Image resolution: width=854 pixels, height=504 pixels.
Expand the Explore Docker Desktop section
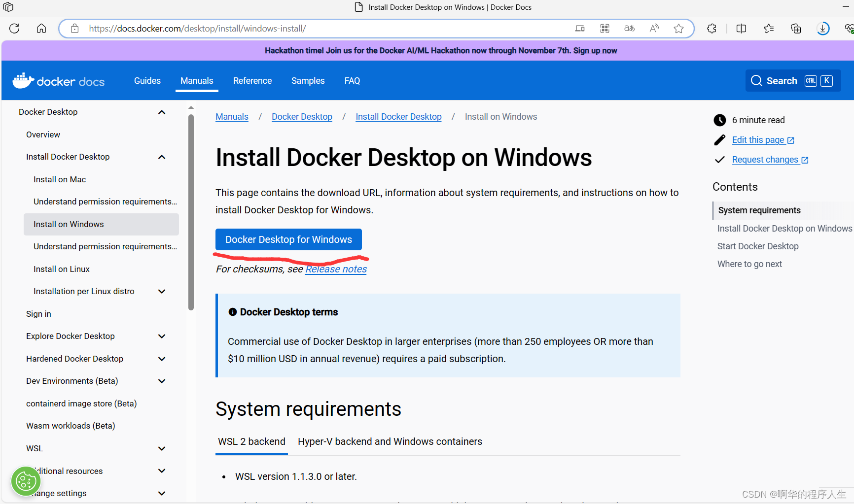tap(162, 336)
